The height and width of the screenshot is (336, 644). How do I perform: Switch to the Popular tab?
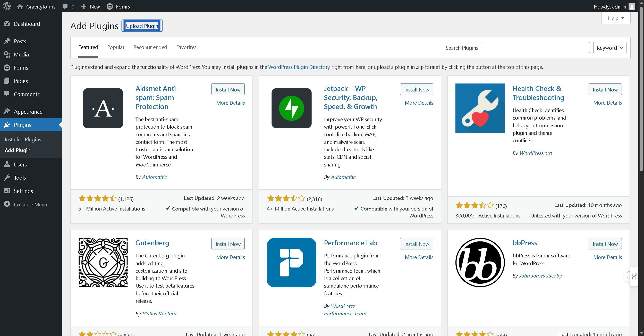click(116, 47)
